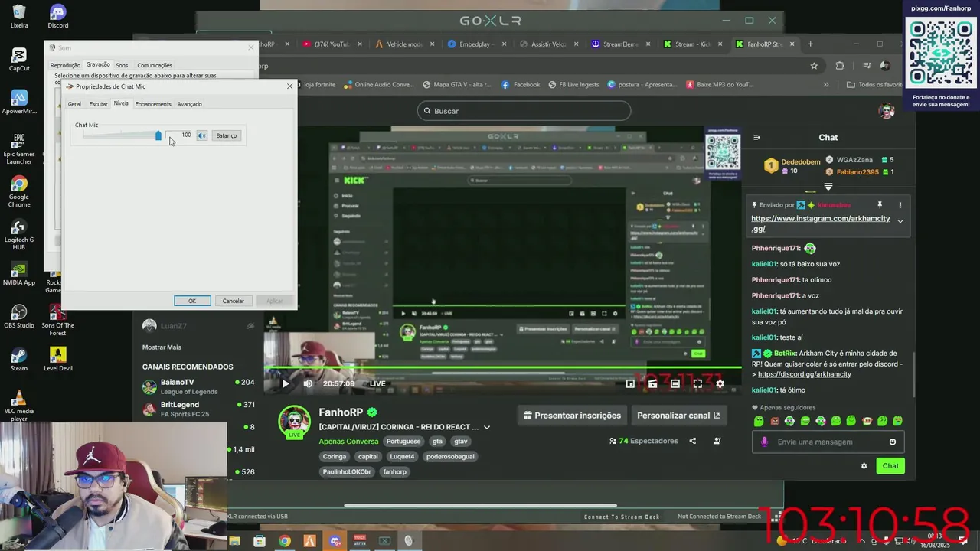This screenshot has width=980, height=551.
Task: Click Mostrar Mais in sidebar
Action: (162, 347)
